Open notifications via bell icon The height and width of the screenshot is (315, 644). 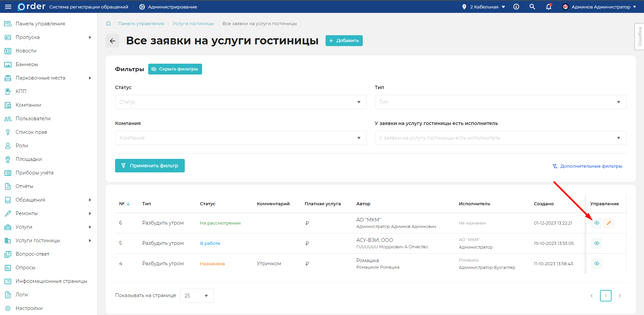coord(548,6)
